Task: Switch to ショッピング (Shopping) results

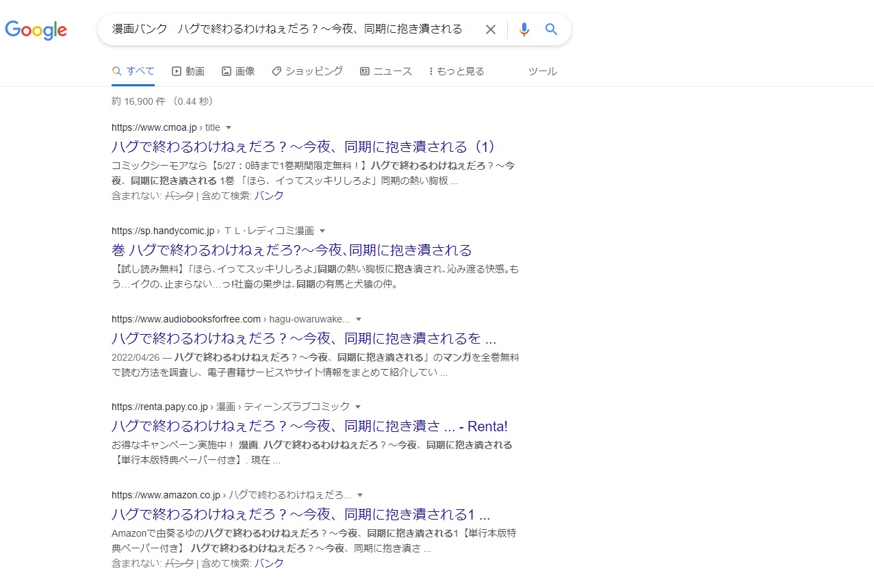Action: tap(307, 71)
